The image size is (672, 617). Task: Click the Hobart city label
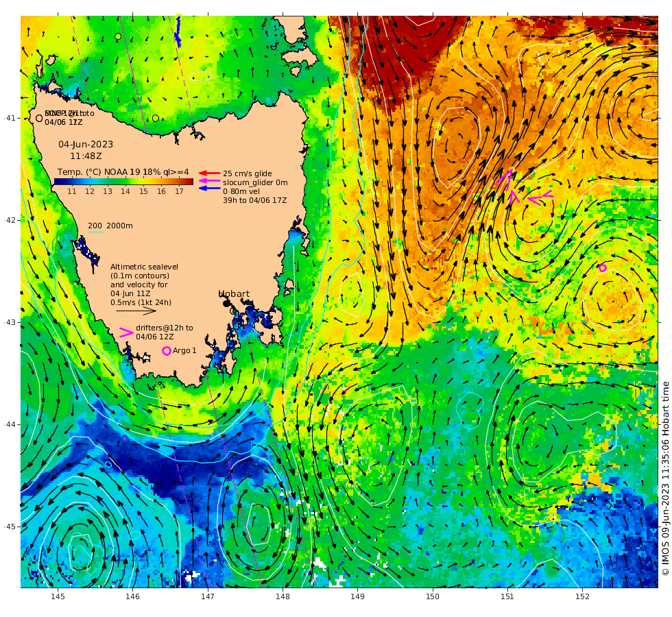point(234,293)
